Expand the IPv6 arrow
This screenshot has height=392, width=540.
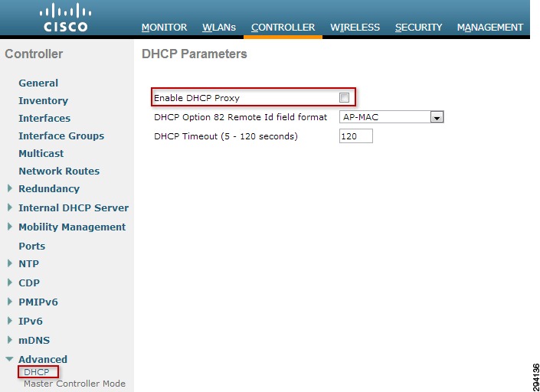tap(10, 321)
